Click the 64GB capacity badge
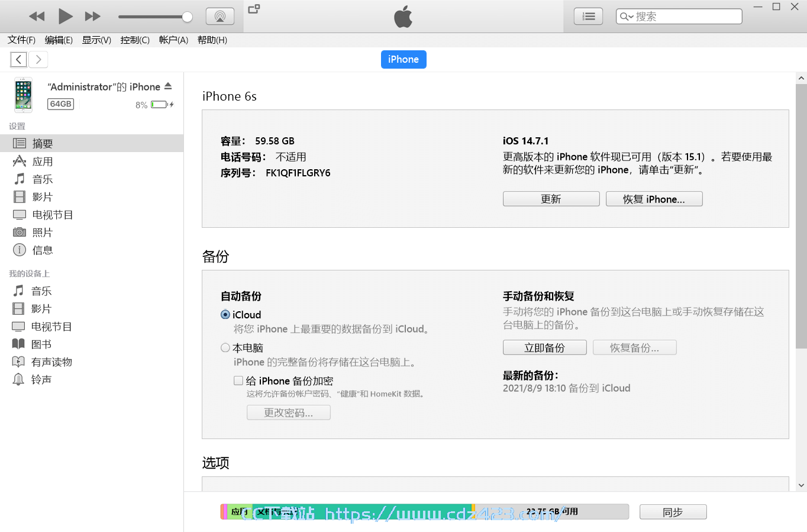807x532 pixels. pos(60,104)
